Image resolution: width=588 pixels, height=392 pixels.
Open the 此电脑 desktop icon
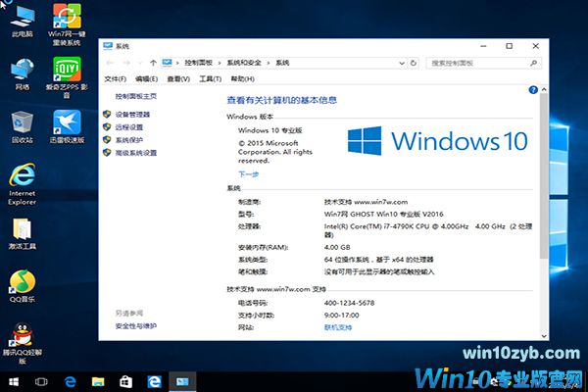23,22
